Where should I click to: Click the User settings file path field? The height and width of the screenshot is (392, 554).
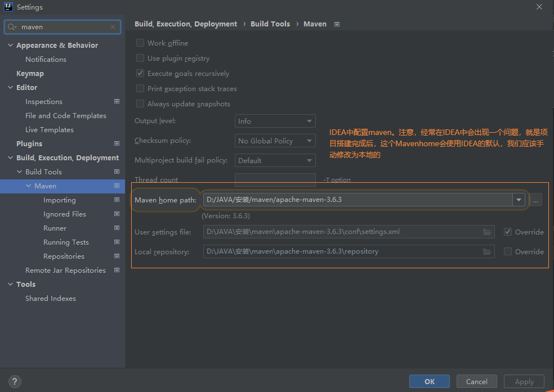(349, 232)
